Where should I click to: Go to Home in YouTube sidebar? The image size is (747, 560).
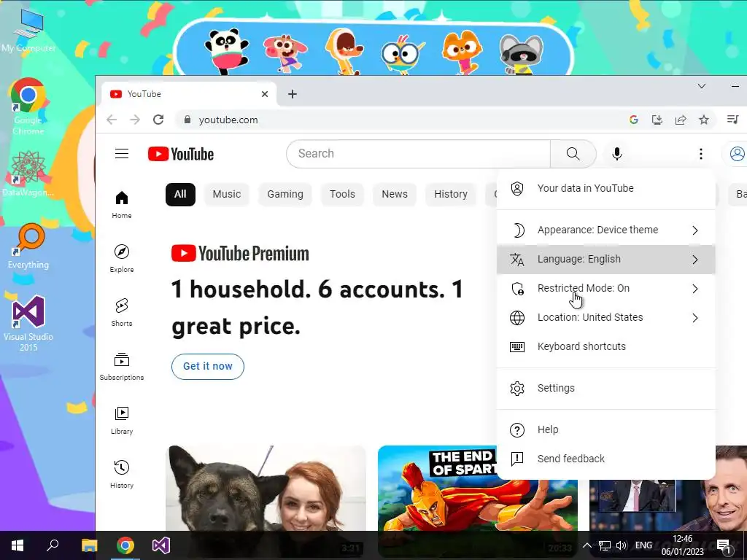tap(122, 205)
